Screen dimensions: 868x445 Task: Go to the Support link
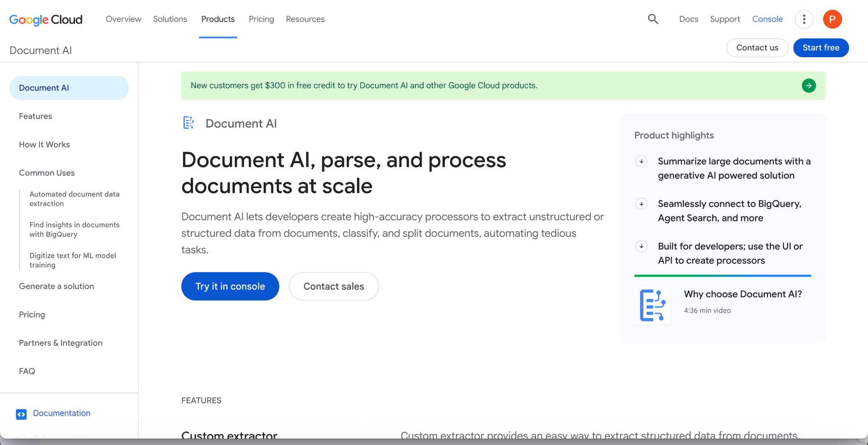(725, 19)
